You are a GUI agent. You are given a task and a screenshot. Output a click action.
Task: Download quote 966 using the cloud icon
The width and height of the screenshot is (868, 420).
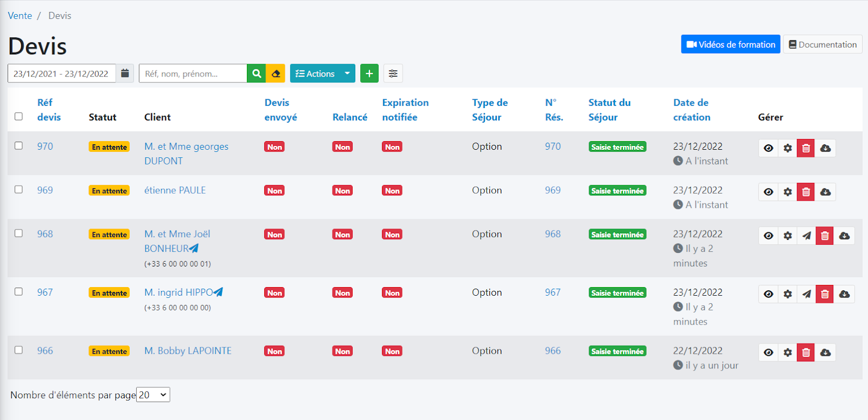pos(825,353)
